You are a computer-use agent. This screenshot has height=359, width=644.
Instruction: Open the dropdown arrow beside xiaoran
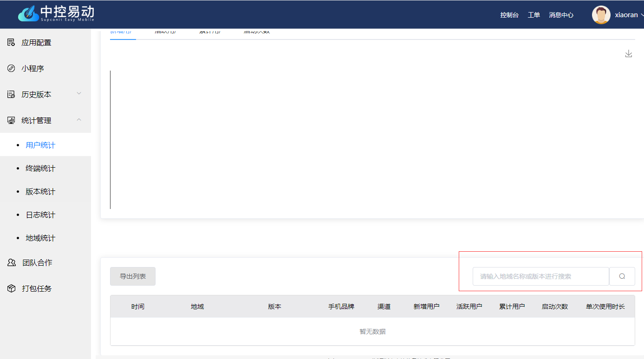pos(642,15)
